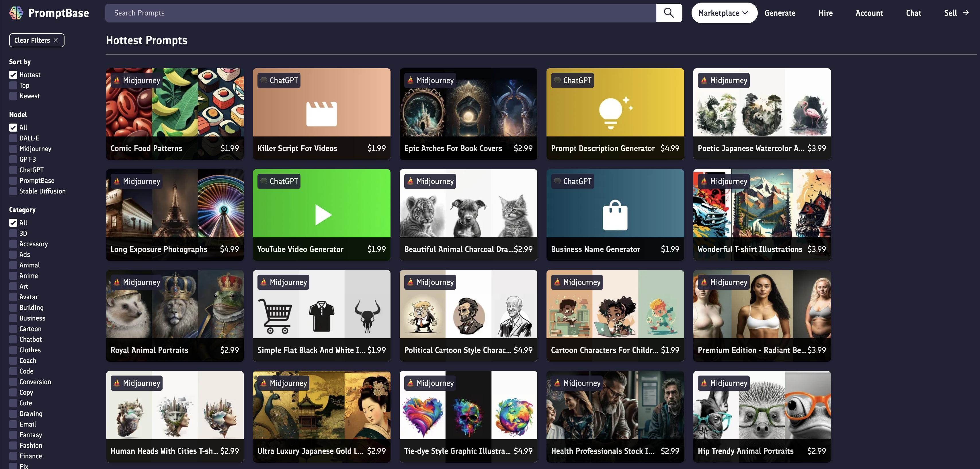Open the Chat nav link
Image resolution: width=980 pixels, height=469 pixels.
pos(913,13)
